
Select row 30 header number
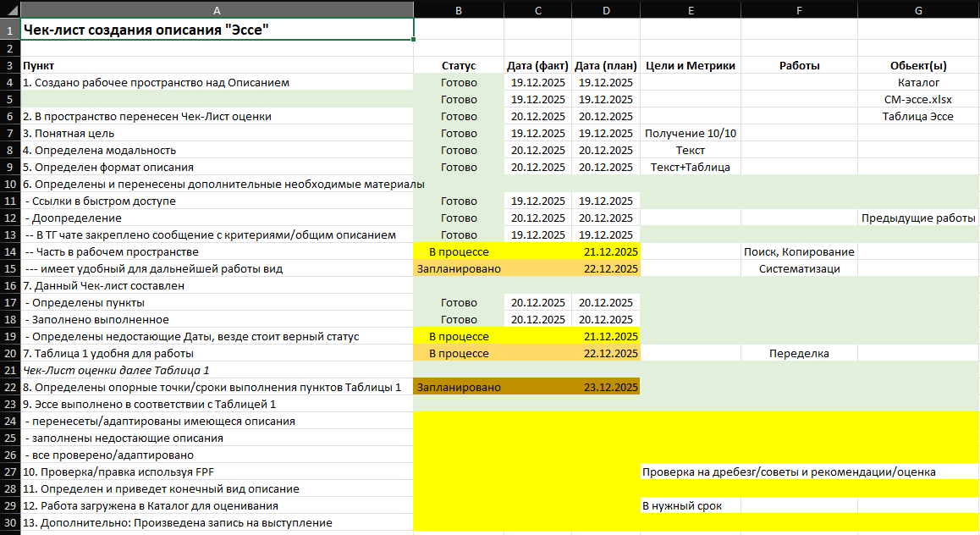point(9,522)
